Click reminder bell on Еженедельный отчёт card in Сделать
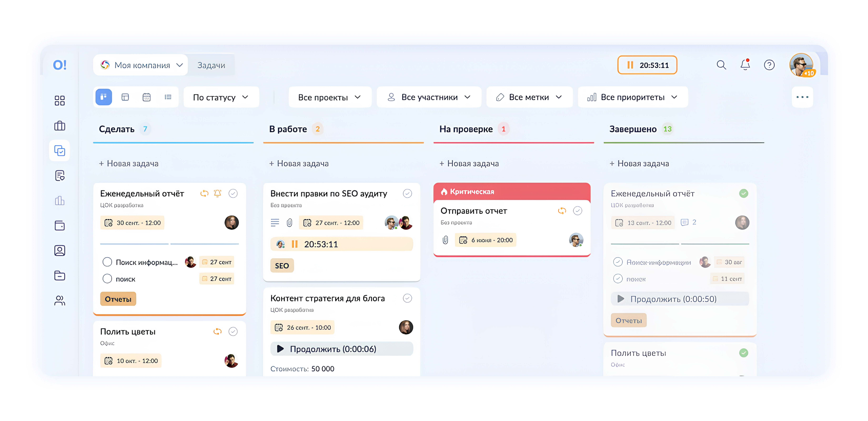Screen dimensions: 868x421 coord(218,194)
